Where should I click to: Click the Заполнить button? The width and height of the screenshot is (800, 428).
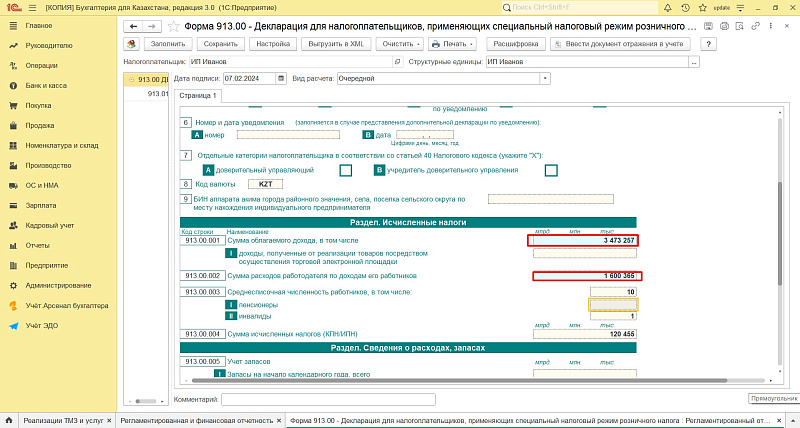pos(168,44)
